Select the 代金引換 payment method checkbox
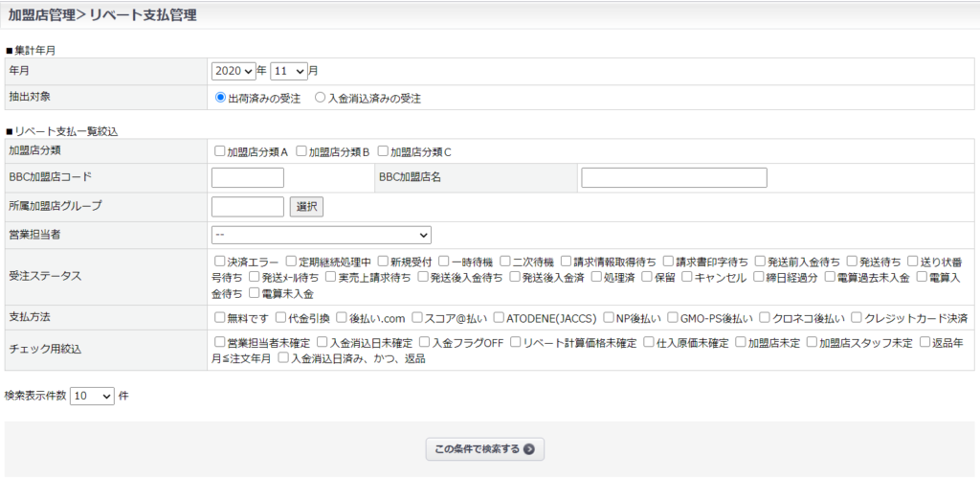Screen dimensions: 980x479 (x=281, y=317)
